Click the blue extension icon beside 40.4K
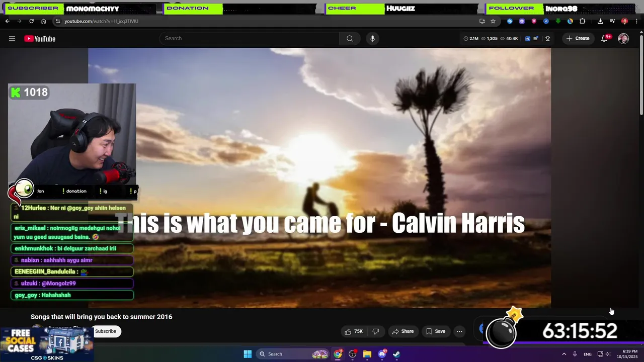644x362 pixels. 527,39
